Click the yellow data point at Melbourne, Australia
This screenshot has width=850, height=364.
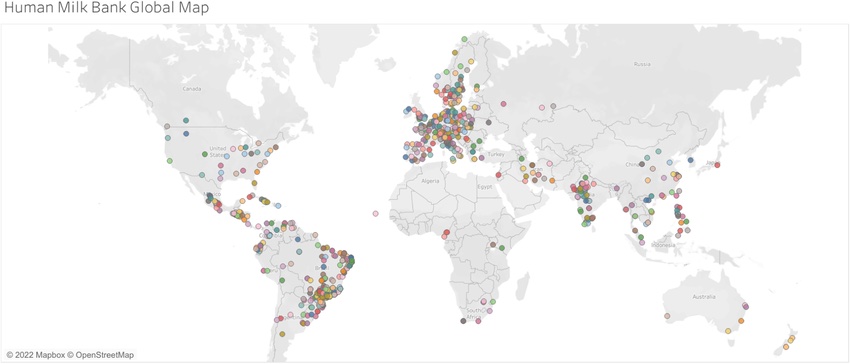coord(728,331)
